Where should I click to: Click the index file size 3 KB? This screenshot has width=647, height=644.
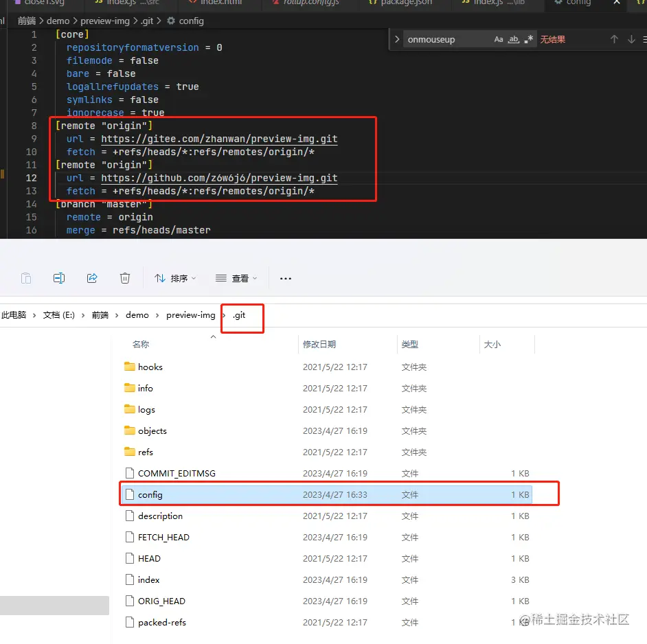pyautogui.click(x=520, y=580)
